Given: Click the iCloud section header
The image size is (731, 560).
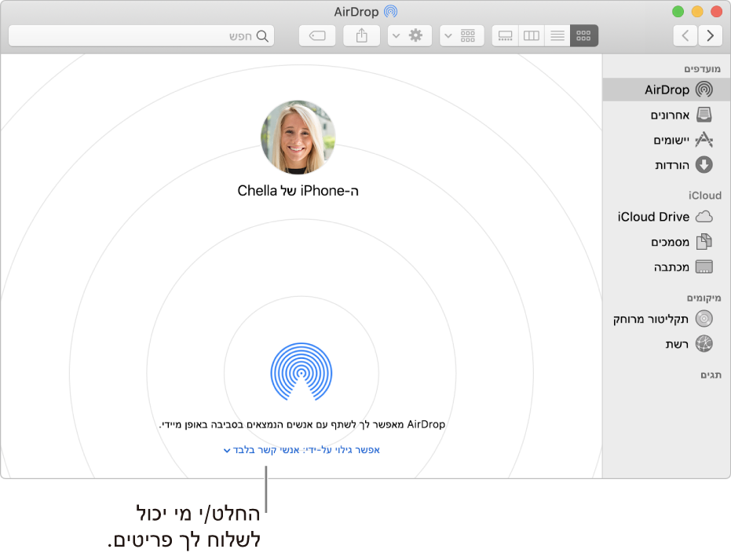Looking at the screenshot, I should coord(705,196).
